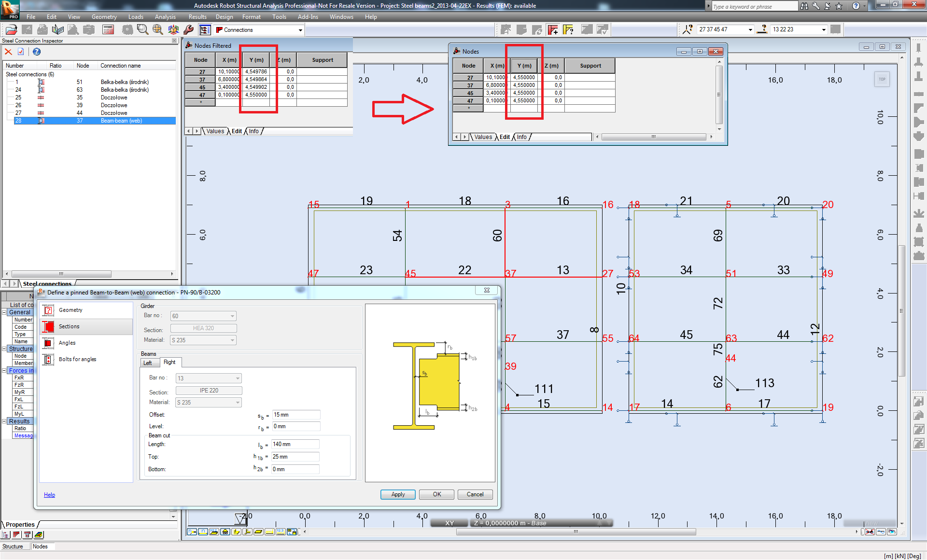Click the Angles icon in the connection dialog
This screenshot has width=927, height=560.
coord(48,343)
